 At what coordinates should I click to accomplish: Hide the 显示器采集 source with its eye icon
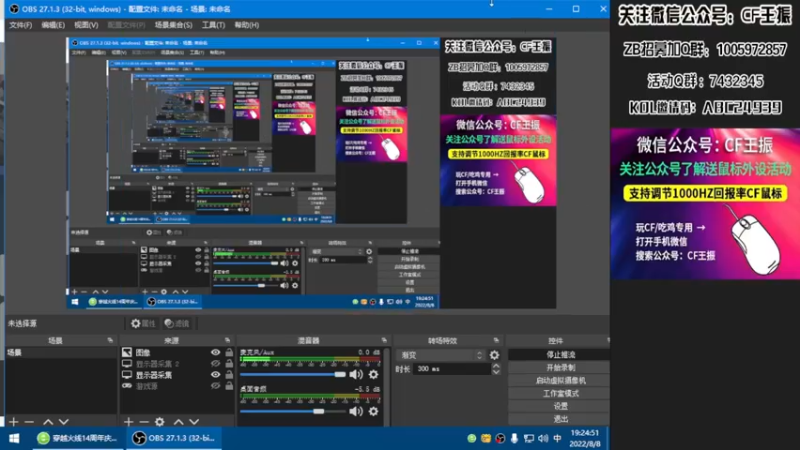(215, 375)
